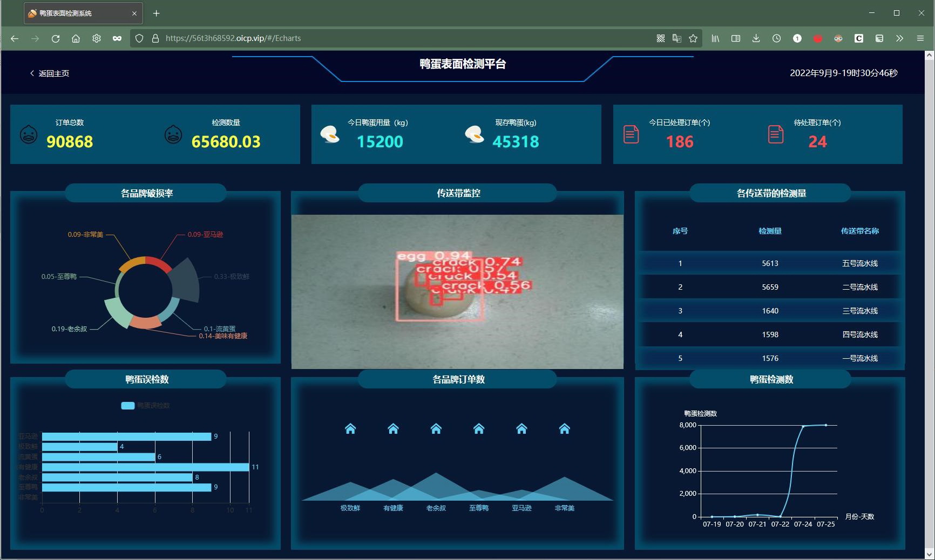Screen dimensions: 935x560
Task: Click the 返回主页 back link
Action: pos(50,73)
